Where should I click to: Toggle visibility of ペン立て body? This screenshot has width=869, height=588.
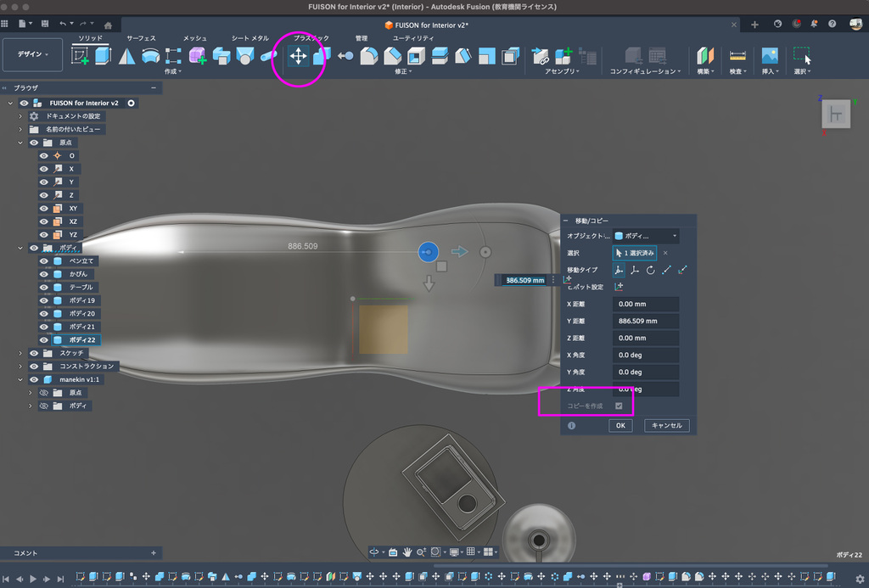click(x=43, y=261)
